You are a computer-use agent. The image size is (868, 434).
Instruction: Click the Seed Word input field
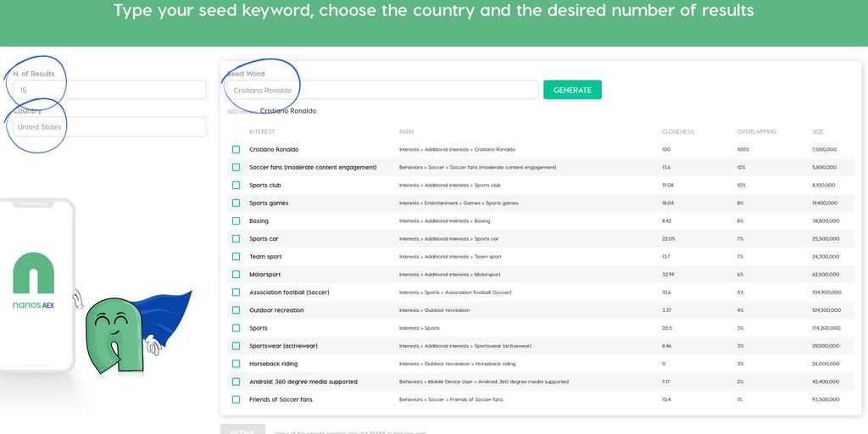[x=381, y=90]
